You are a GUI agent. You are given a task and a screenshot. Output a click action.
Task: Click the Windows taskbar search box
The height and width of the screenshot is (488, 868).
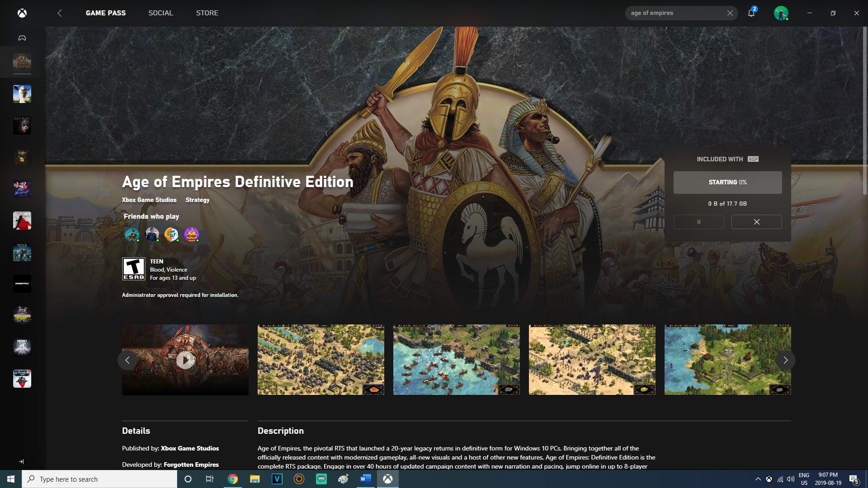99,479
